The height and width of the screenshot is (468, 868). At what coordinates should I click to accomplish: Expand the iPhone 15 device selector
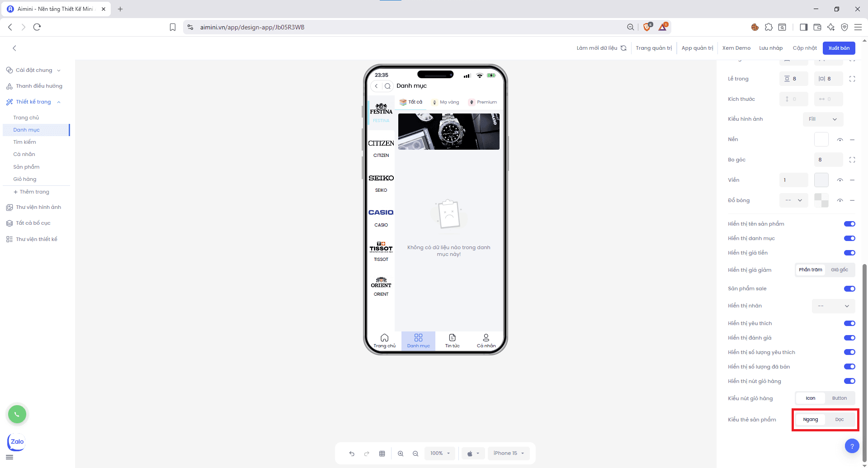coord(509,453)
